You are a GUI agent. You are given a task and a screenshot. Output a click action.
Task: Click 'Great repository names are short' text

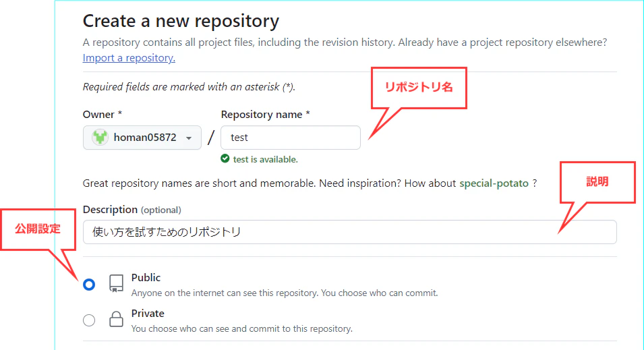pos(310,183)
